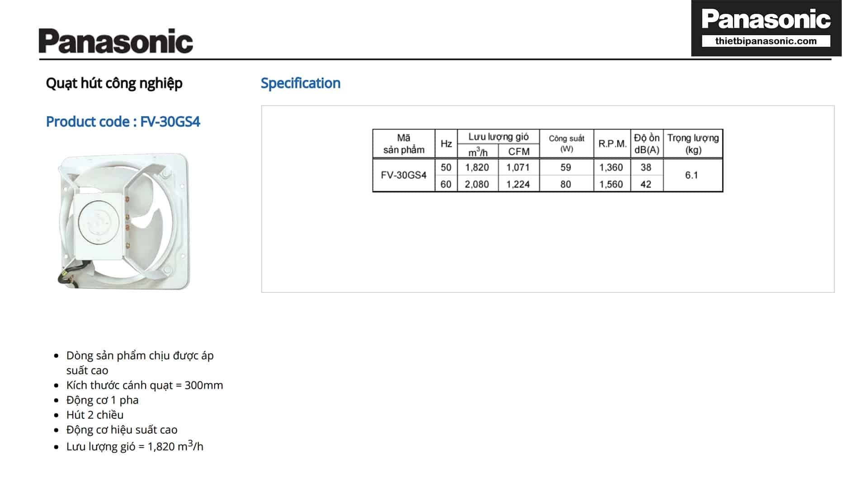Open the thietbipanasonic.com link
Screen dimensions: 868x488
pyautogui.click(x=766, y=41)
